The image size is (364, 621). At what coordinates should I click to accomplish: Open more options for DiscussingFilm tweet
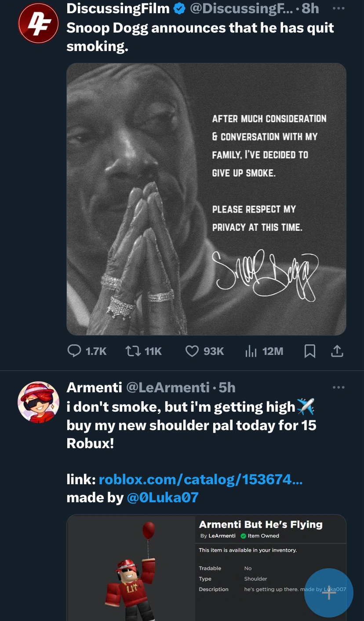339,8
